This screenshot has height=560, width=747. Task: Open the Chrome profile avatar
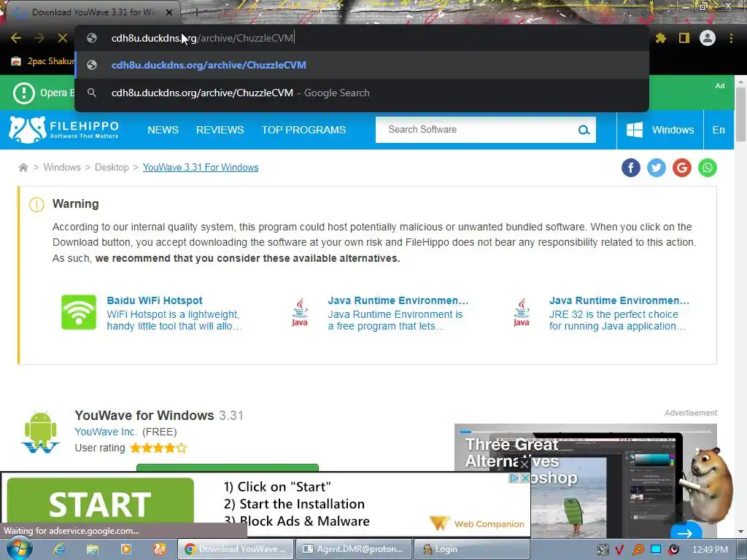(708, 38)
